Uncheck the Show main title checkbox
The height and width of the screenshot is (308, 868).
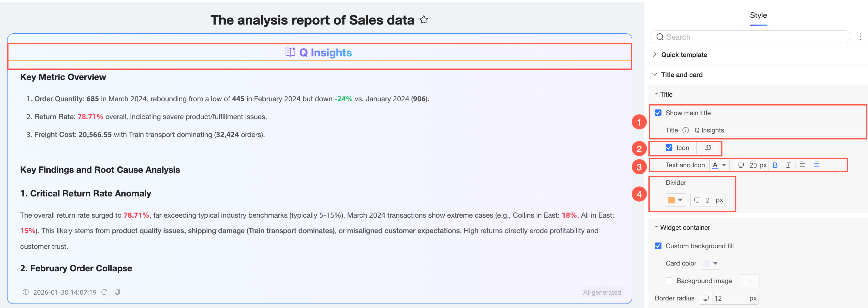pos(658,113)
